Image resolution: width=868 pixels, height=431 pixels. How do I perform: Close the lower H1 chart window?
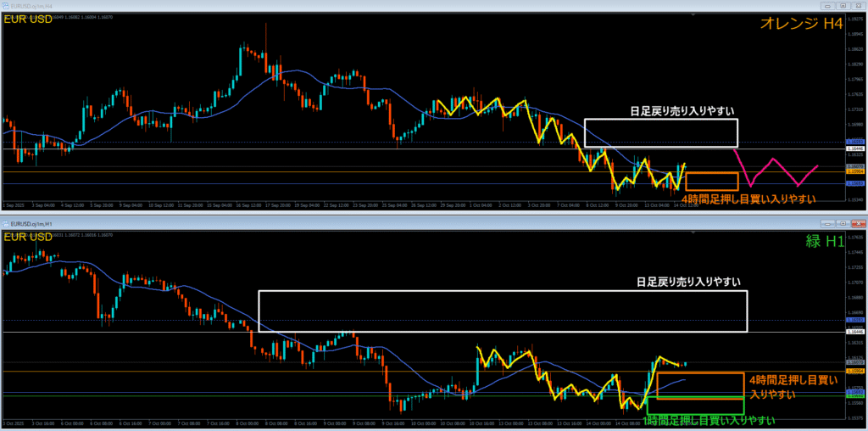tap(859, 222)
